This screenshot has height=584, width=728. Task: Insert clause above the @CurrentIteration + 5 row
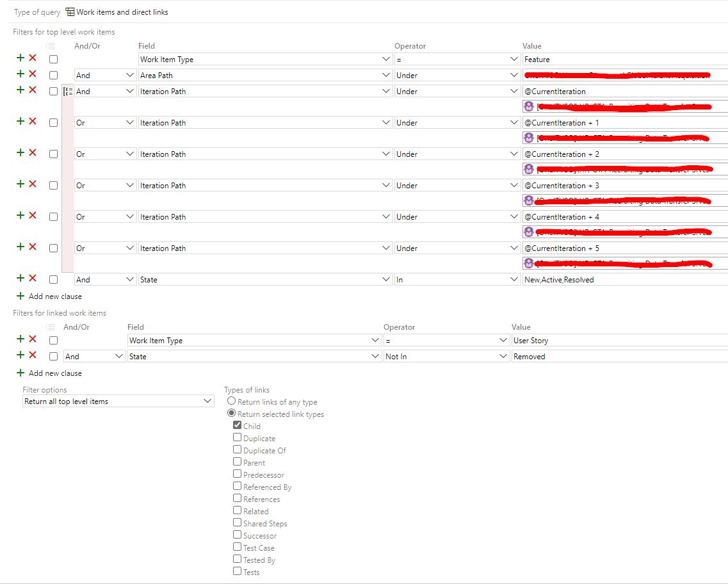click(20, 247)
